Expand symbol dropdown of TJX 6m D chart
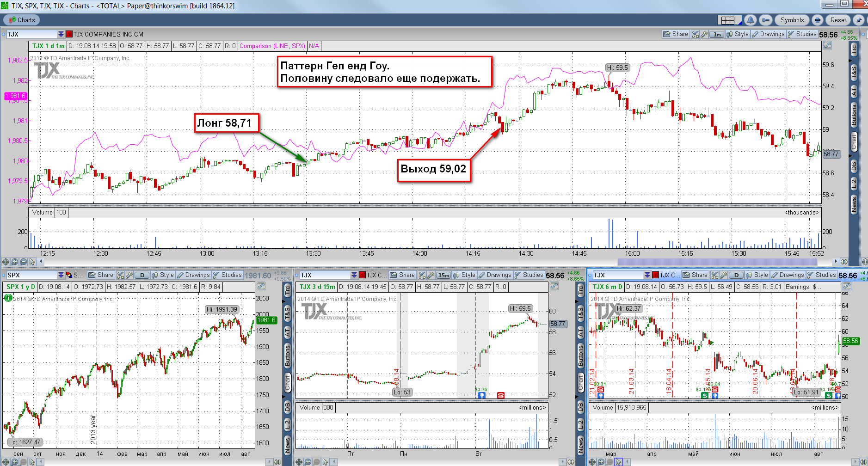Viewport: 868px width, 466px height. pyautogui.click(x=647, y=275)
